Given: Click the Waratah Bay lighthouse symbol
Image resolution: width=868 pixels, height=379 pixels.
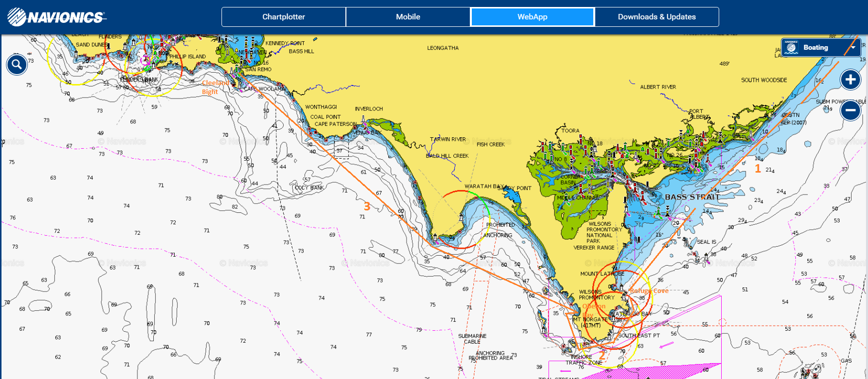Looking at the screenshot, I should click(461, 217).
